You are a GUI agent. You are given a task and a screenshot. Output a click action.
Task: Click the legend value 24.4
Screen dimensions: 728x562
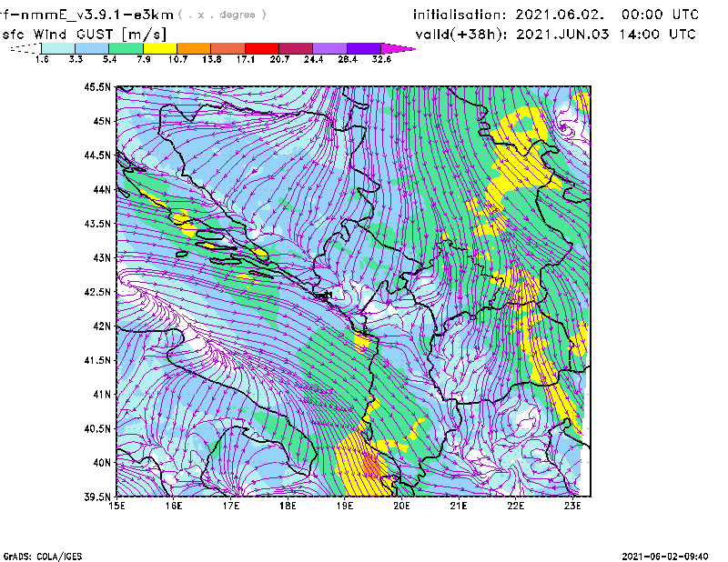coord(313,59)
